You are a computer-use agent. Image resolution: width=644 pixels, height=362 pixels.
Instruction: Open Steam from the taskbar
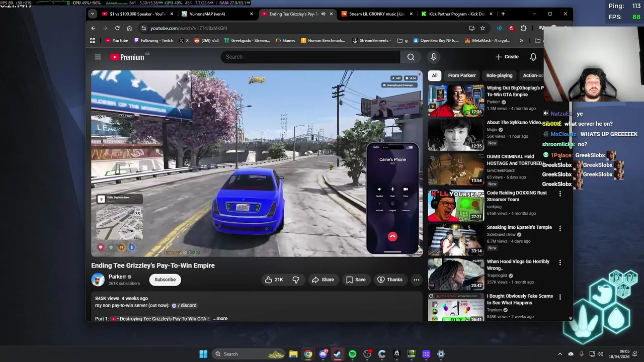338,354
